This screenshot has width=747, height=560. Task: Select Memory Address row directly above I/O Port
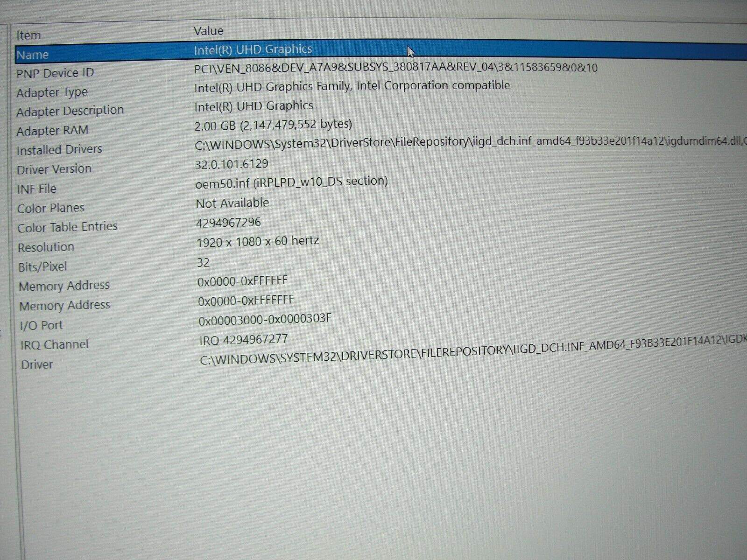point(64,306)
